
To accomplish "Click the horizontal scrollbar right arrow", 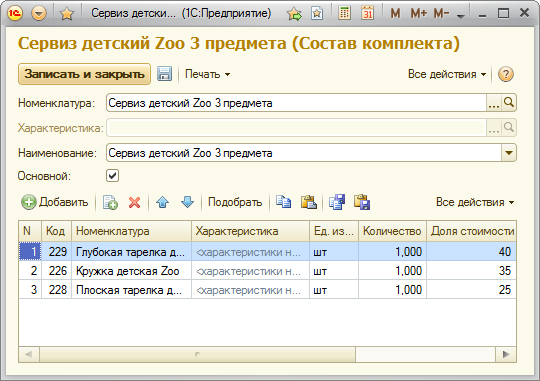I will pyautogui.click(x=506, y=354).
